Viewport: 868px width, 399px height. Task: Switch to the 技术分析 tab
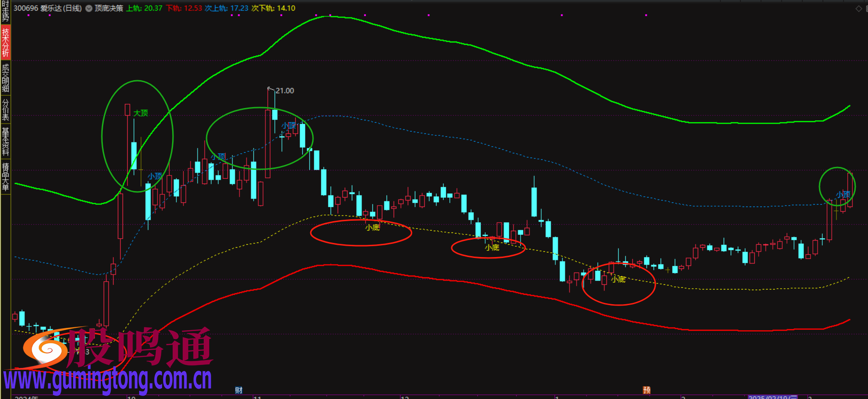pyautogui.click(x=5, y=42)
